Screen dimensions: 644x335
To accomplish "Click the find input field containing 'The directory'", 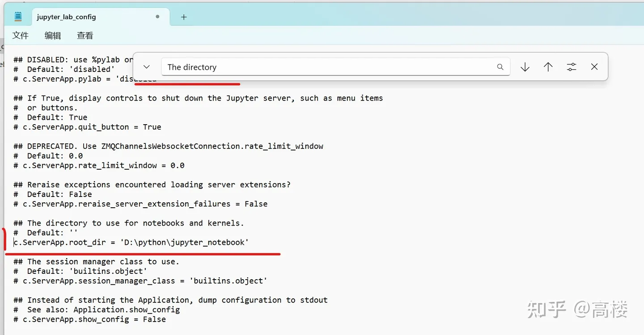I will pos(335,67).
